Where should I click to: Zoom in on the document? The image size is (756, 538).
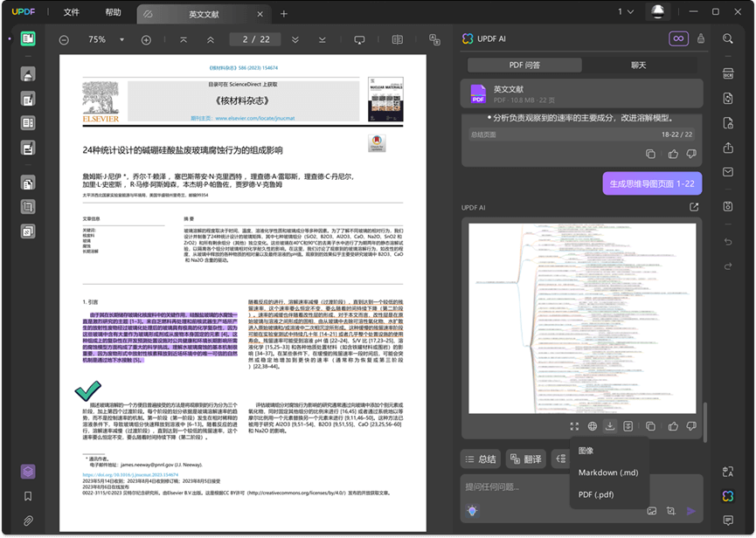click(146, 40)
